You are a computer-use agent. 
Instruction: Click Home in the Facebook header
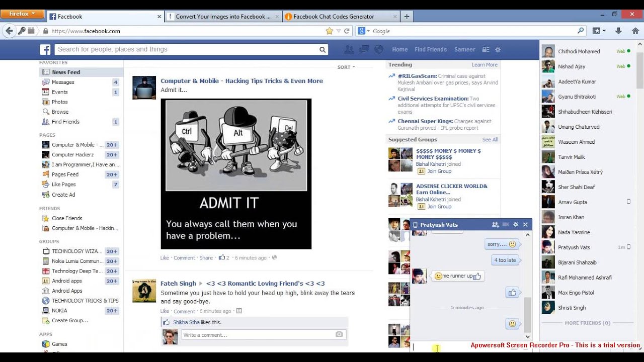coord(400,49)
